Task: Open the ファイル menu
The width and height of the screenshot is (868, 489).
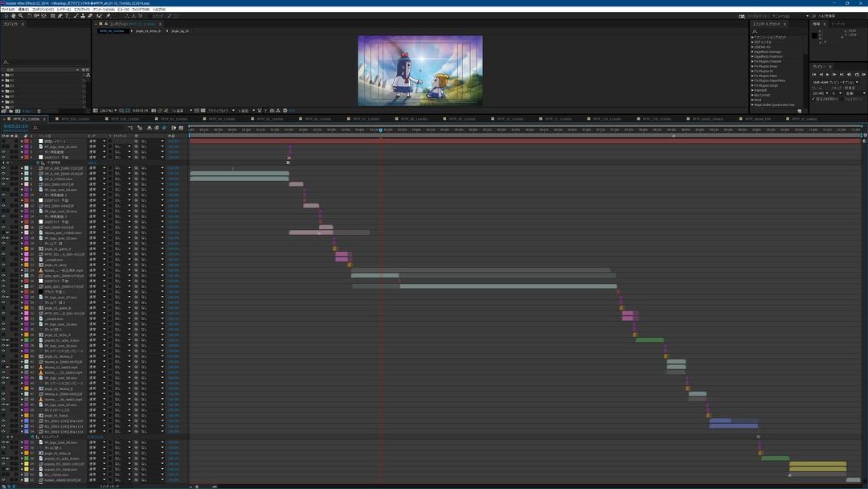Action: pos(8,10)
